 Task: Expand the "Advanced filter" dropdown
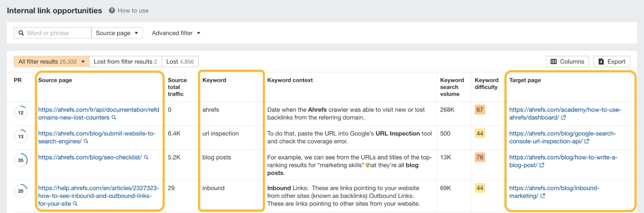[176, 33]
